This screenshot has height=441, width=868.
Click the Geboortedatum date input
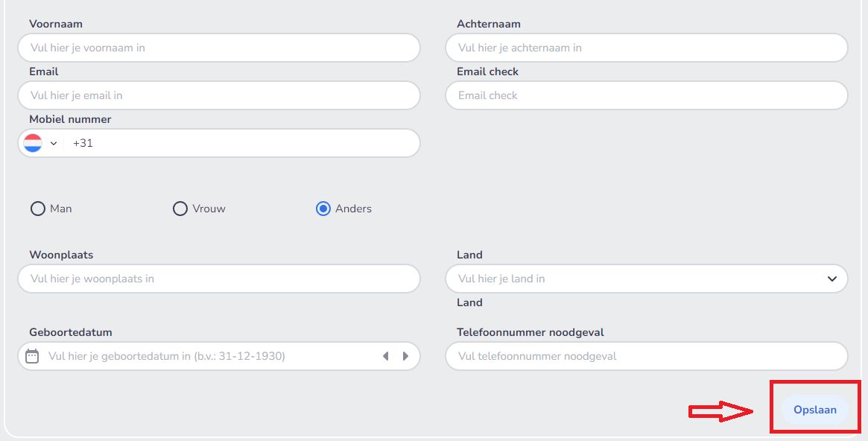point(209,356)
